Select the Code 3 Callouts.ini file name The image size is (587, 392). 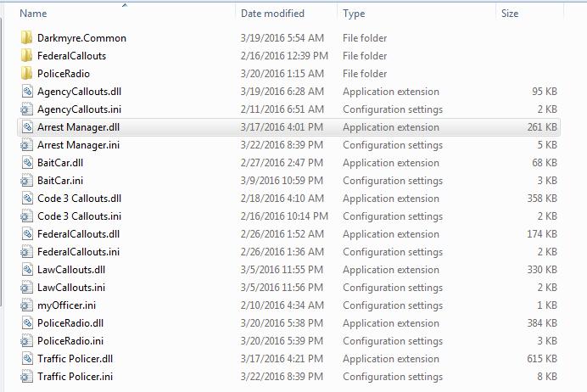80,216
